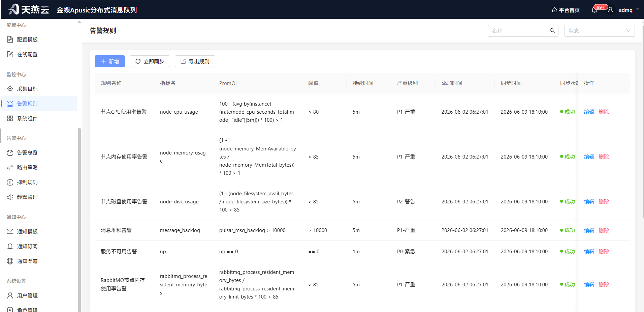Viewport: 644px width, 312px height.
Task: Click the 静默管理 mute speaker icon
Action: pyautogui.click(x=10, y=197)
